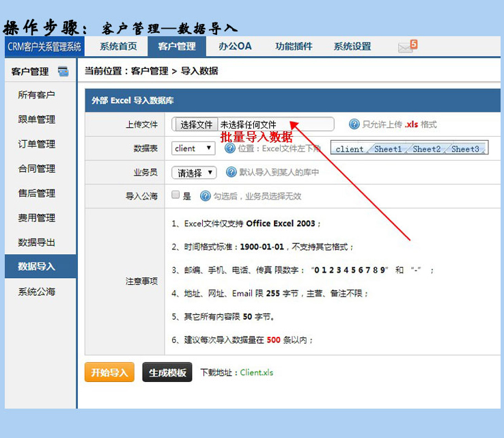
Task: Enable the 导入公海 checkbox
Action: click(176, 195)
